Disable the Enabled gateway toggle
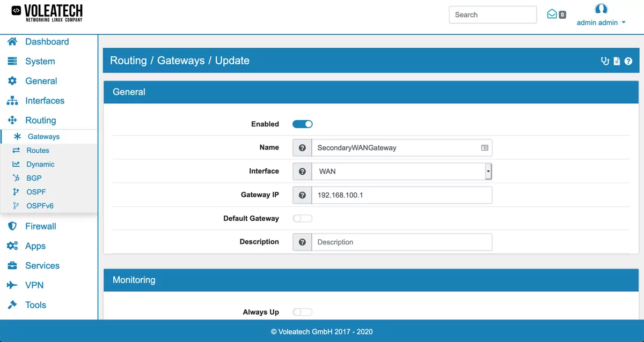The width and height of the screenshot is (644, 342). point(302,124)
